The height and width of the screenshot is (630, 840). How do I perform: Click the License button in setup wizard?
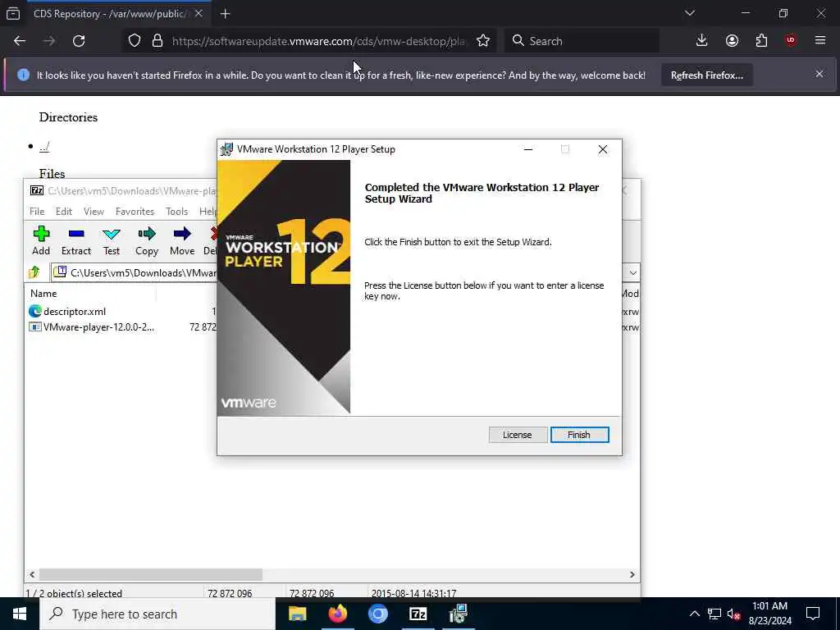(x=517, y=435)
